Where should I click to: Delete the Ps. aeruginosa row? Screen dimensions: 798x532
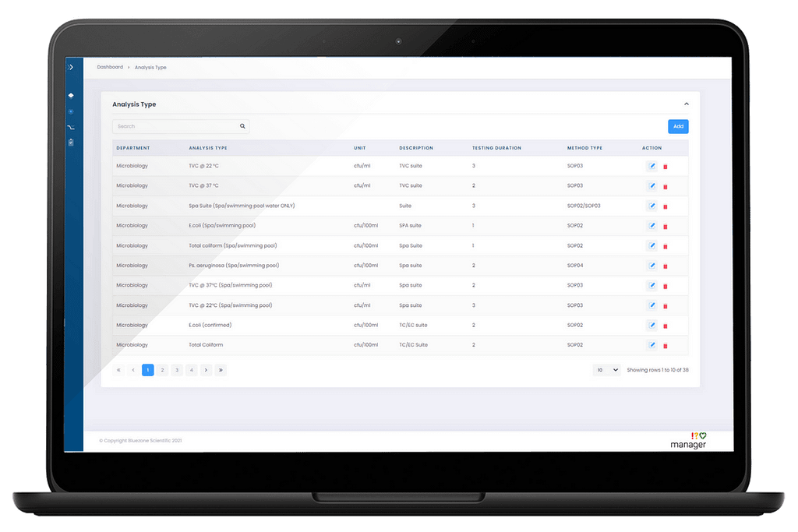coord(666,266)
